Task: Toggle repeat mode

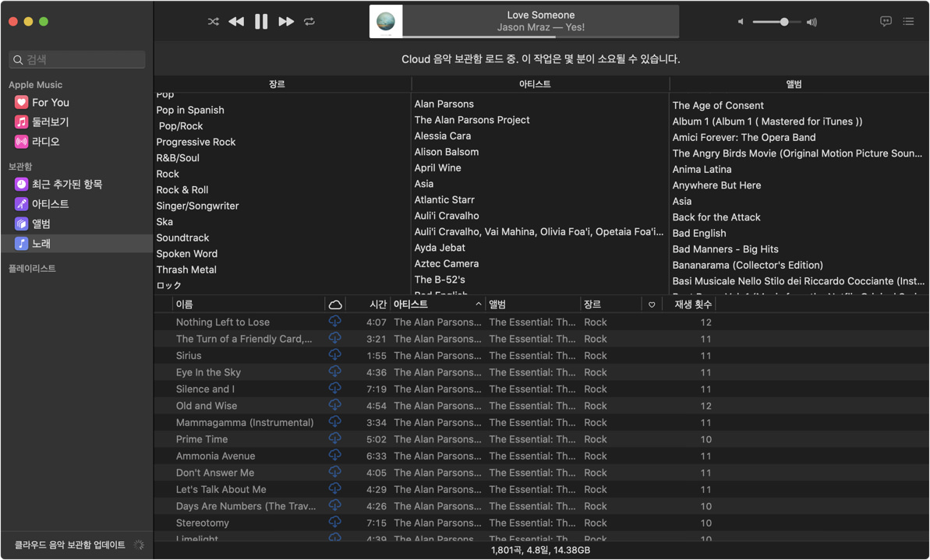Action: [x=309, y=21]
